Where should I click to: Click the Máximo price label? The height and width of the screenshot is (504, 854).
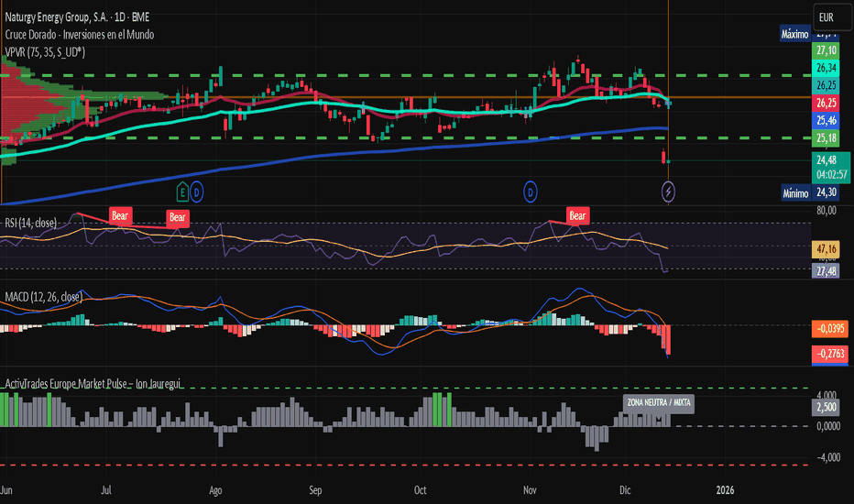coord(794,34)
